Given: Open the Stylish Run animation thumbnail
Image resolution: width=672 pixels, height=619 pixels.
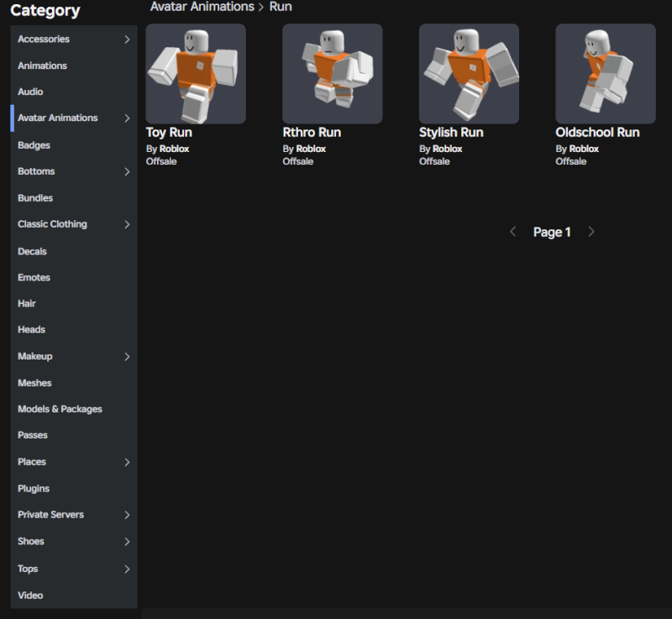Looking at the screenshot, I should coord(469,74).
